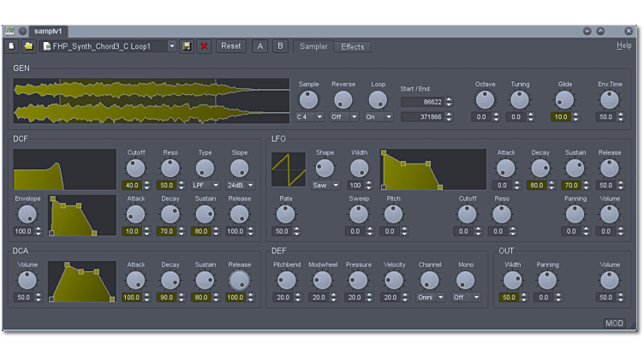The width and height of the screenshot is (644, 362).
Task: Open preset file with folder icon
Action: click(28, 46)
